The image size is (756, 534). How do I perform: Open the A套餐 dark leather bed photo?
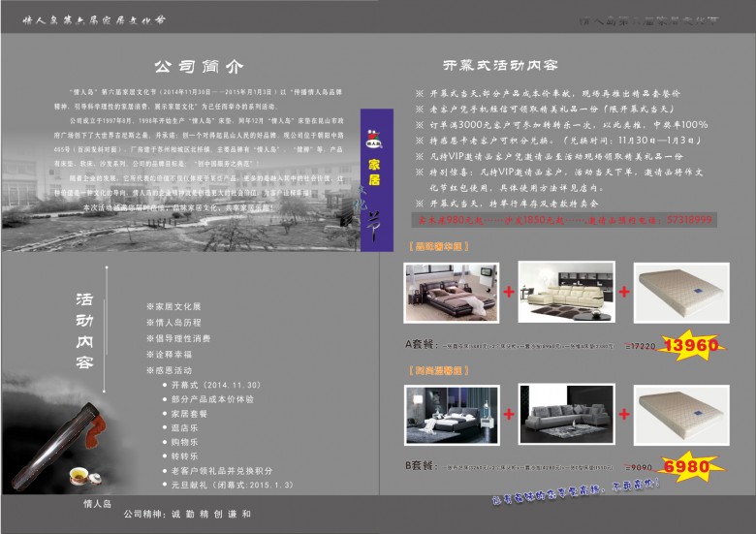(x=452, y=293)
